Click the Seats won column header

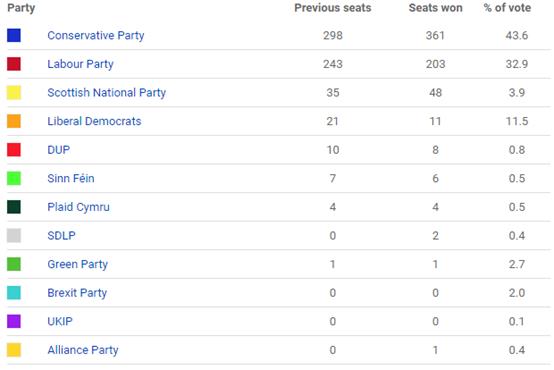coord(436,8)
